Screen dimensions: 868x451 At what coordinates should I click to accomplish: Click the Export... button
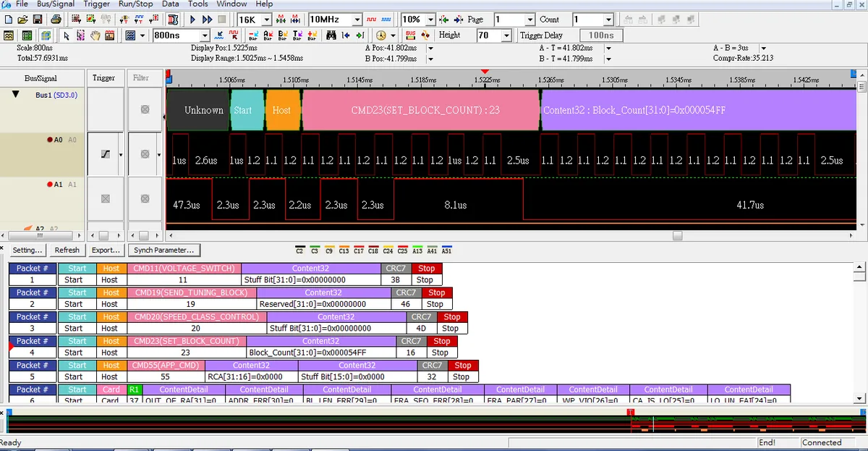click(106, 250)
